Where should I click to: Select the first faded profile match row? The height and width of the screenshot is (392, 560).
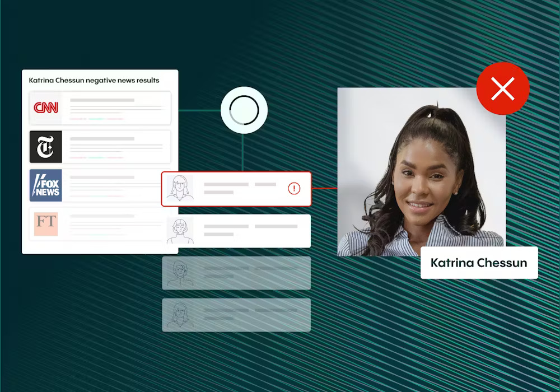point(236,273)
